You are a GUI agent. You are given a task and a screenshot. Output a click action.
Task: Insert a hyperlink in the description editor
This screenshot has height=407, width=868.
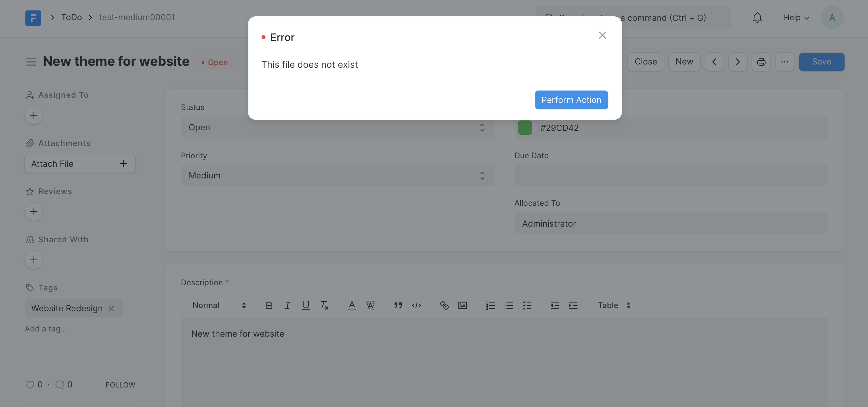pyautogui.click(x=444, y=305)
